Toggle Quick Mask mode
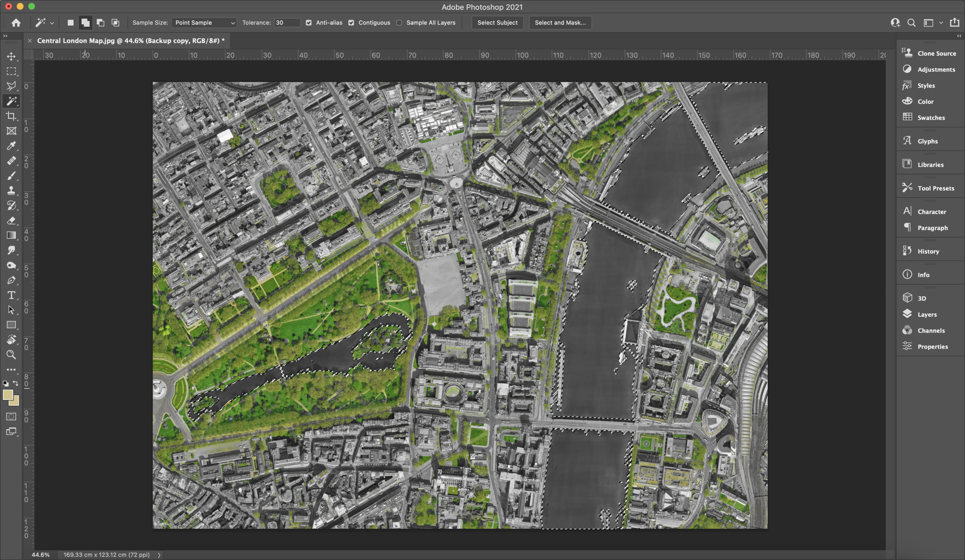Image resolution: width=965 pixels, height=560 pixels. point(11,417)
